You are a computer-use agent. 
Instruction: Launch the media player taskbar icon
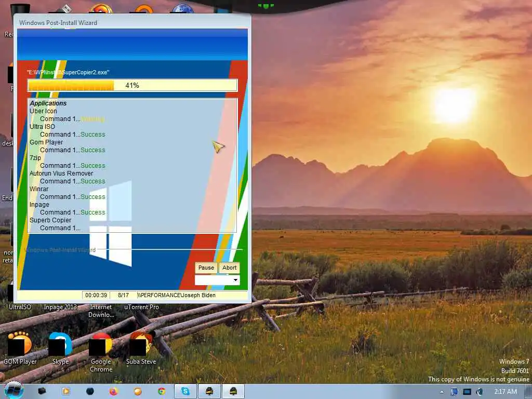point(66,391)
